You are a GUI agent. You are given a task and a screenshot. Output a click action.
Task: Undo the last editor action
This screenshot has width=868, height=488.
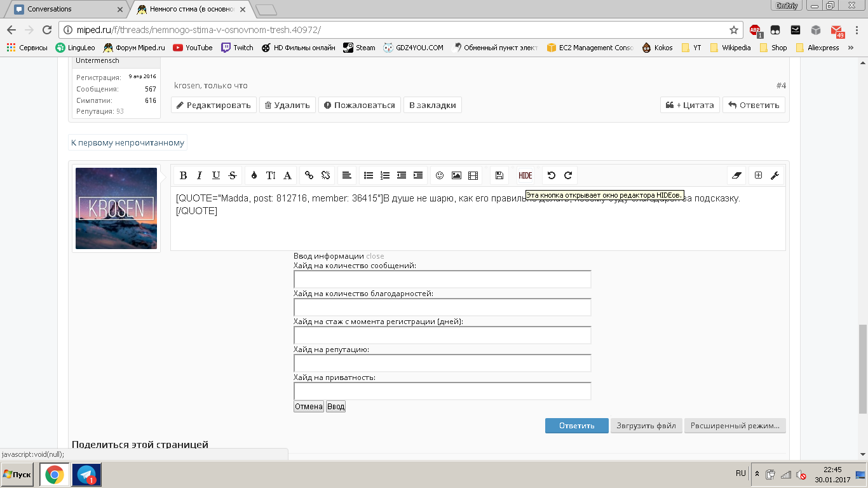552,175
